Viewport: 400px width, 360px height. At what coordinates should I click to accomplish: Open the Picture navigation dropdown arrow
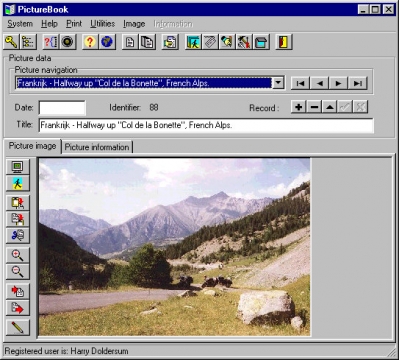[278, 83]
